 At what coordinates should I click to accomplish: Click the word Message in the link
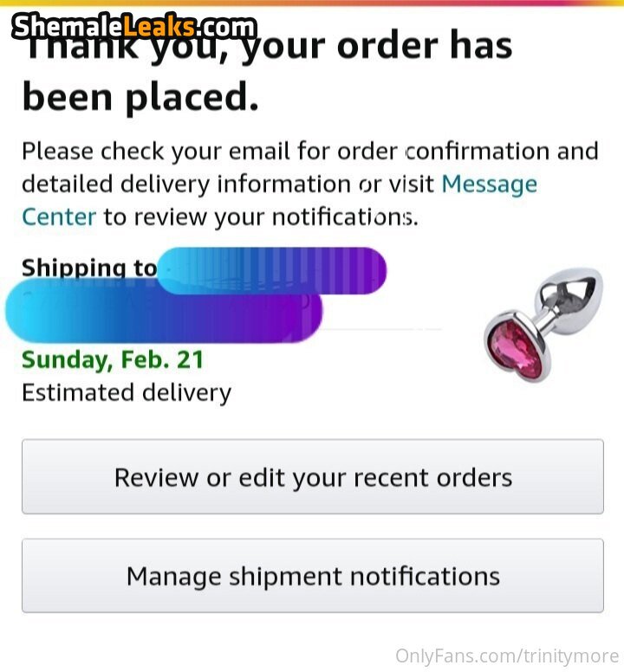point(489,184)
